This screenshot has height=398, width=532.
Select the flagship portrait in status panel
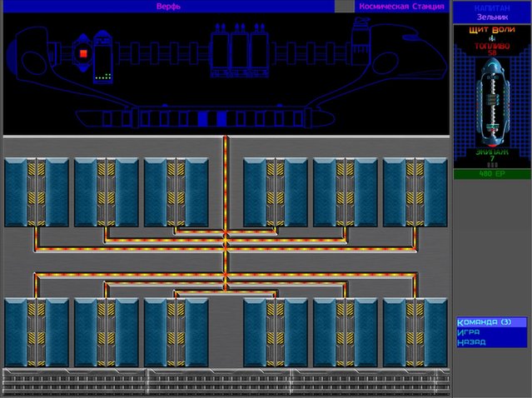coord(492,102)
